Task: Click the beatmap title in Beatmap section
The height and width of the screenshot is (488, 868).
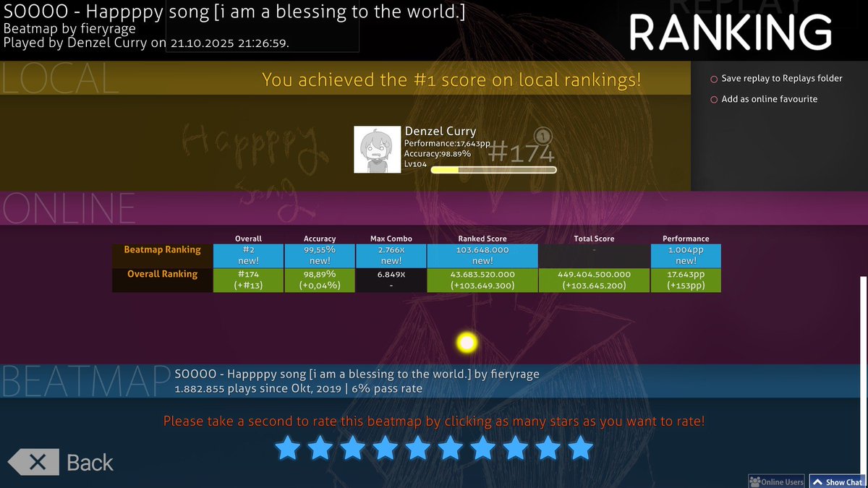Action: coord(357,374)
